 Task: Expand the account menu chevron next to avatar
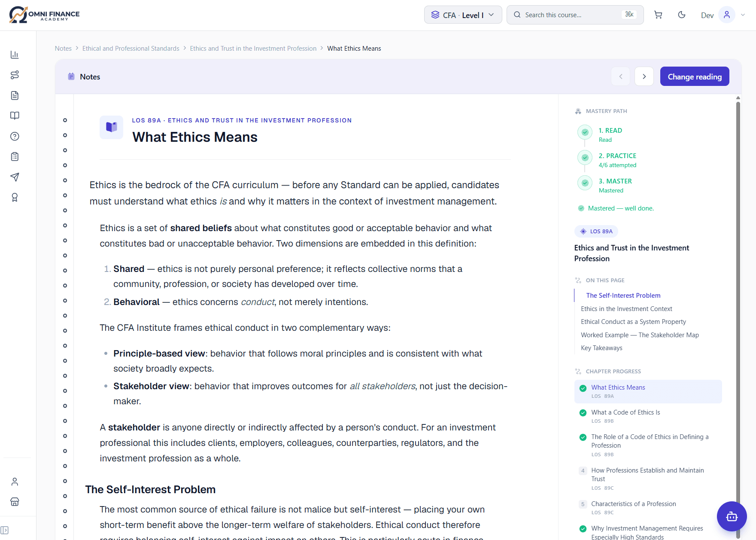[743, 15]
